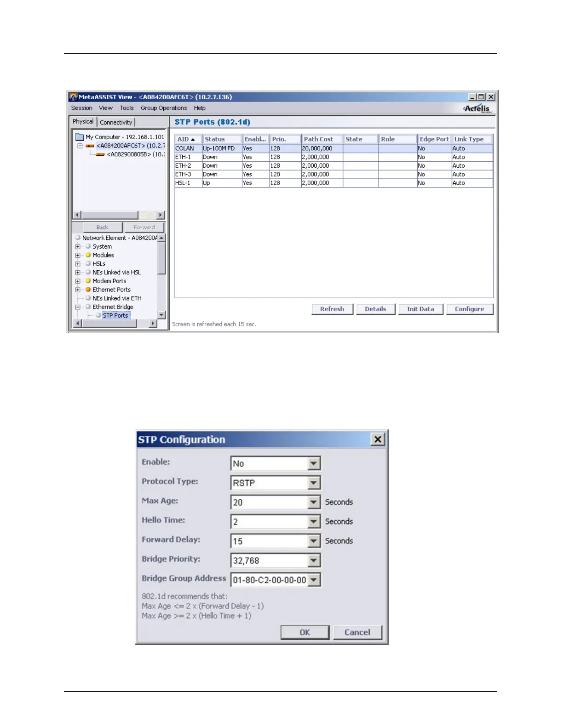Screen dimensions: 563x728
Task: Click the Actelis logo
Action: (x=477, y=108)
